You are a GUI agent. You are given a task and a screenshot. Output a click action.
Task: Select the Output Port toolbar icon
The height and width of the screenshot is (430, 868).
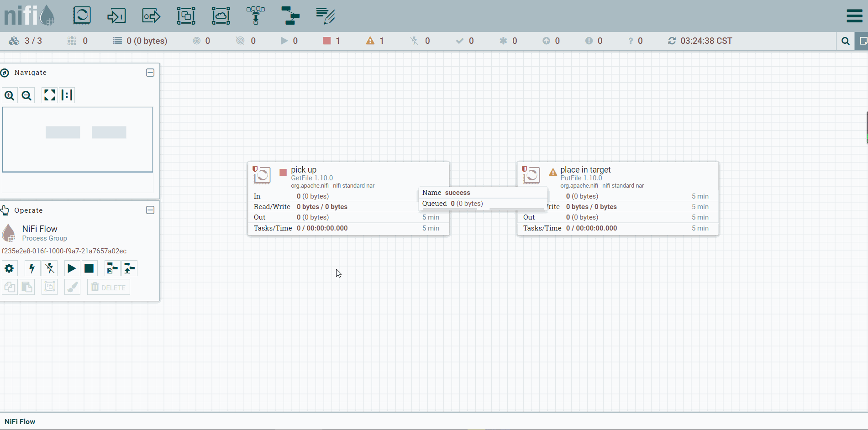(x=151, y=16)
